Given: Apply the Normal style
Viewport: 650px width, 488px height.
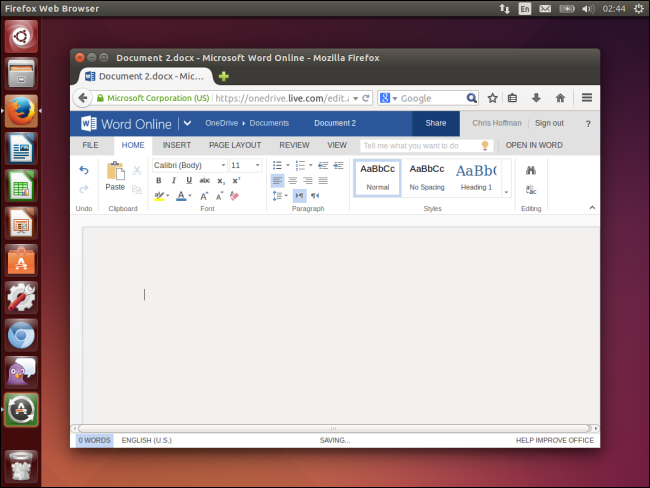Looking at the screenshot, I should pos(378,177).
